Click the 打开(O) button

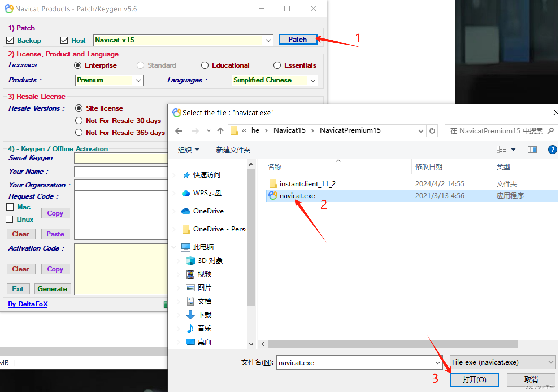pos(475,380)
